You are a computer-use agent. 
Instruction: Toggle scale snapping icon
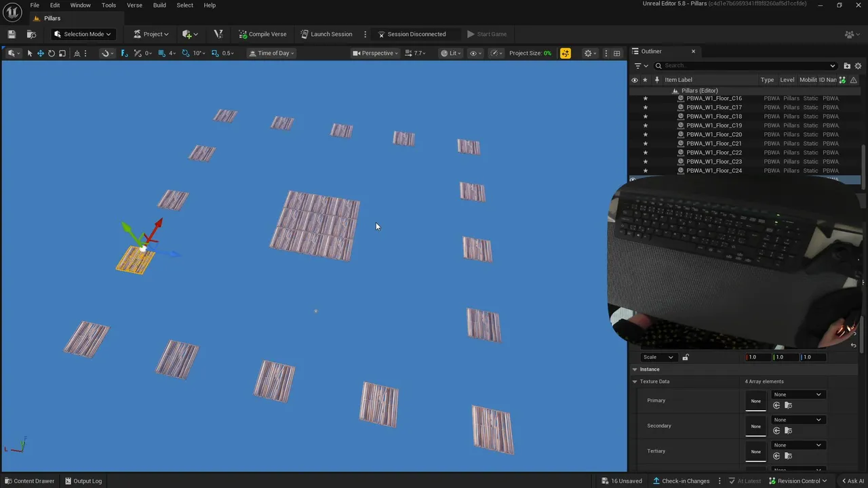[x=215, y=53]
